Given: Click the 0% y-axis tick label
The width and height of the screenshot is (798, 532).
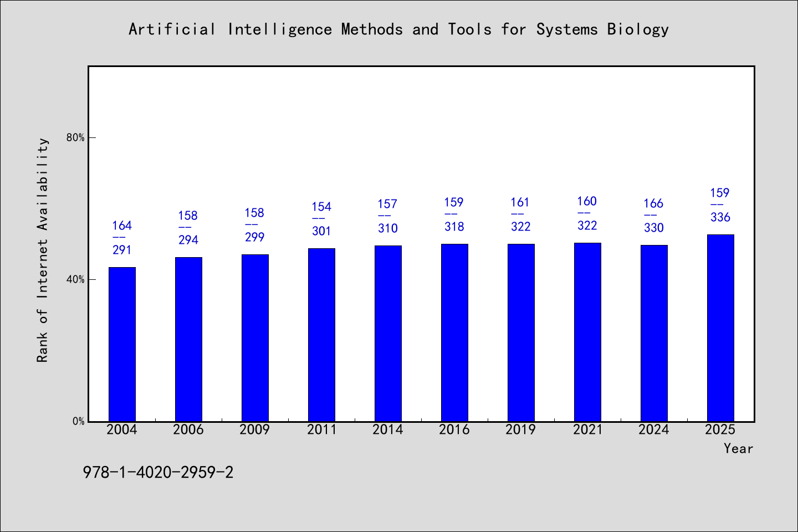Looking at the screenshot, I should 78,421.
